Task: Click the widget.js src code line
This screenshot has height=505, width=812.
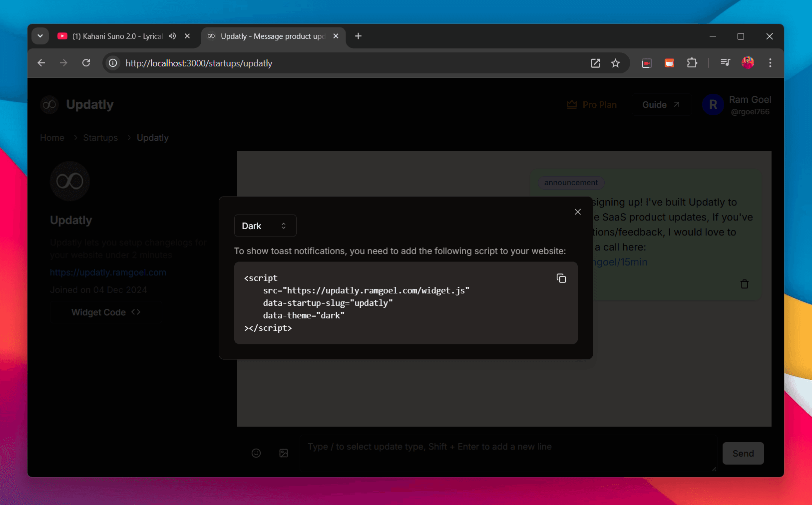Action: click(366, 290)
